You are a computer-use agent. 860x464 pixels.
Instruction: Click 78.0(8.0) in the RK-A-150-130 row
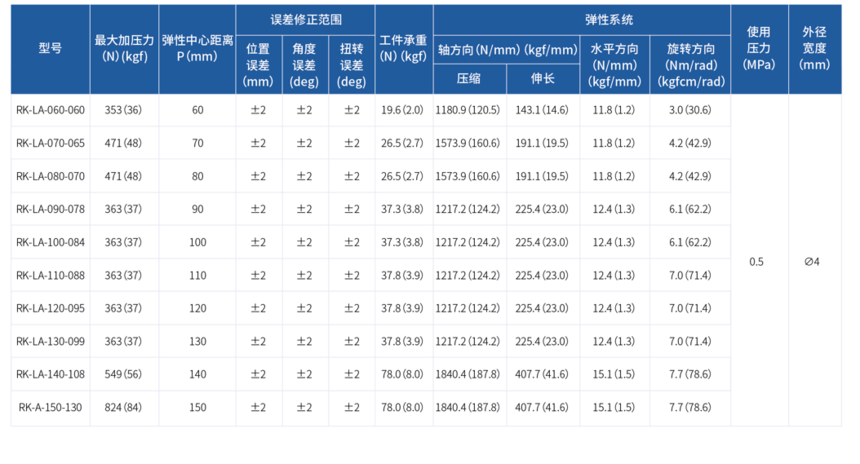point(403,408)
